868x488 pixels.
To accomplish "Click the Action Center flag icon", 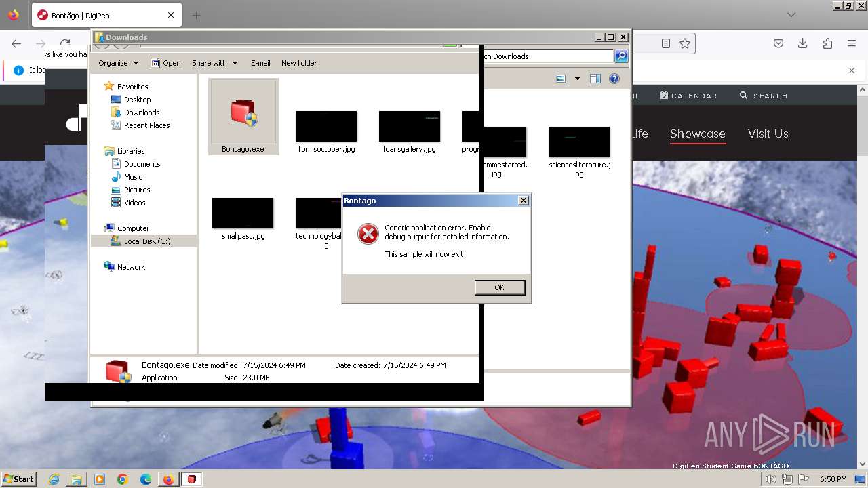I will 803,479.
